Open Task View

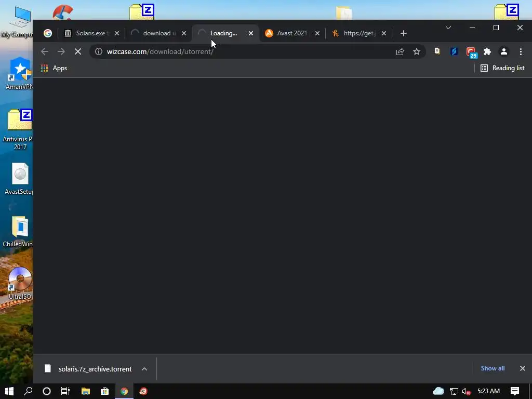(65, 391)
